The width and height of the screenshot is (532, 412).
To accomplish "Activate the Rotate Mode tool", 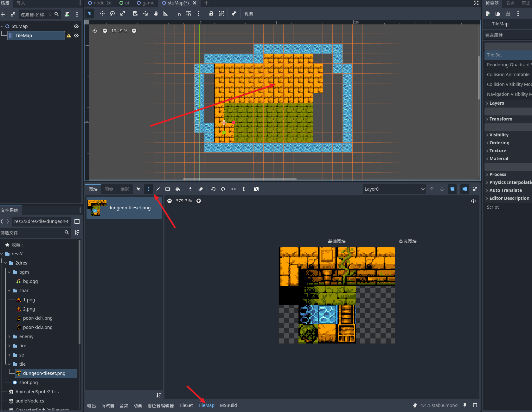I will 112,13.
